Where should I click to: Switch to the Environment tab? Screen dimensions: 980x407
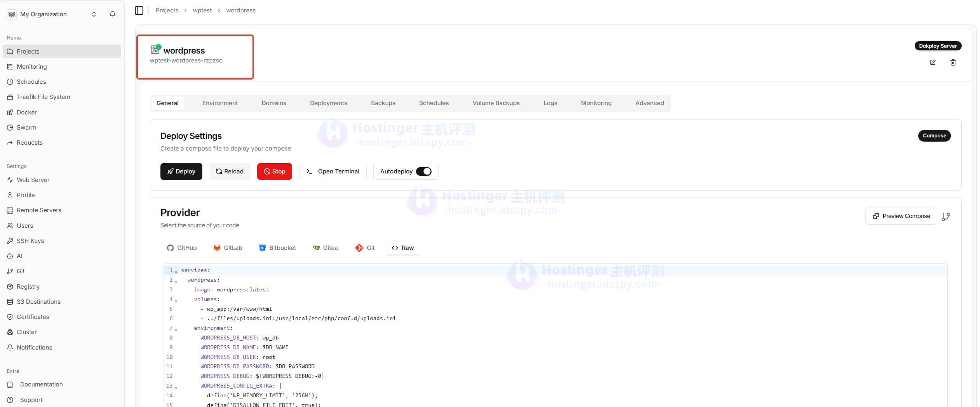pos(220,103)
